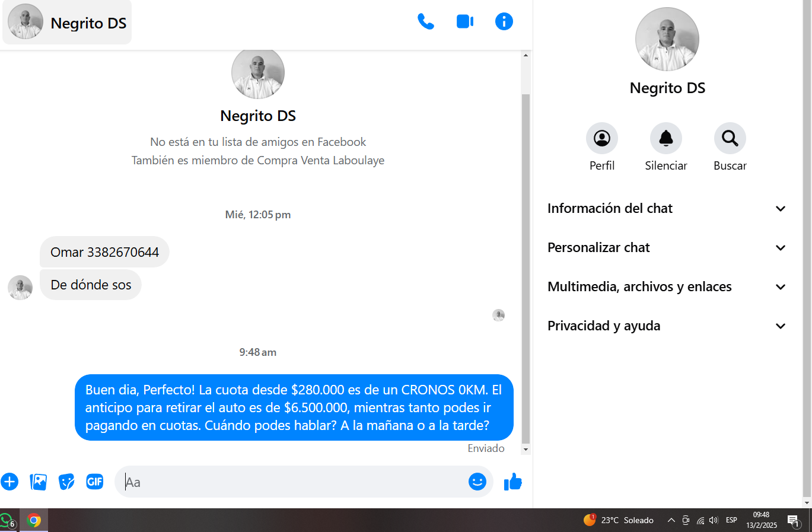Open the Meet Now tray icon
Screen dimensions: 812x532
point(686,520)
